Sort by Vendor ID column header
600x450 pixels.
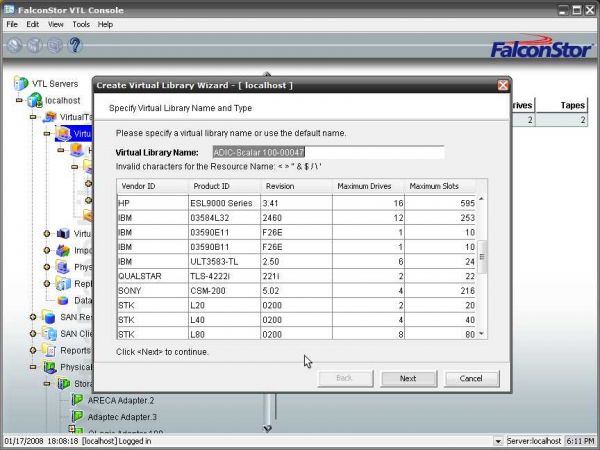tap(153, 186)
